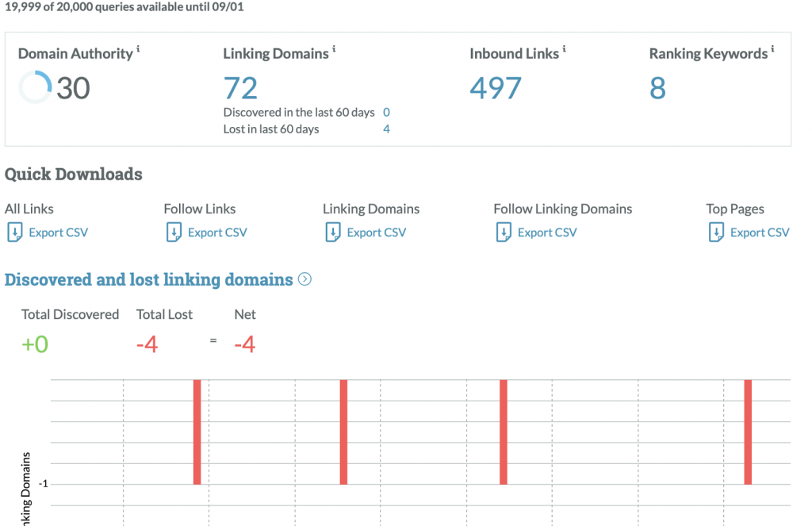Click the Lost in last 60 days count
The width and height of the screenshot is (812, 526).
pyautogui.click(x=386, y=129)
